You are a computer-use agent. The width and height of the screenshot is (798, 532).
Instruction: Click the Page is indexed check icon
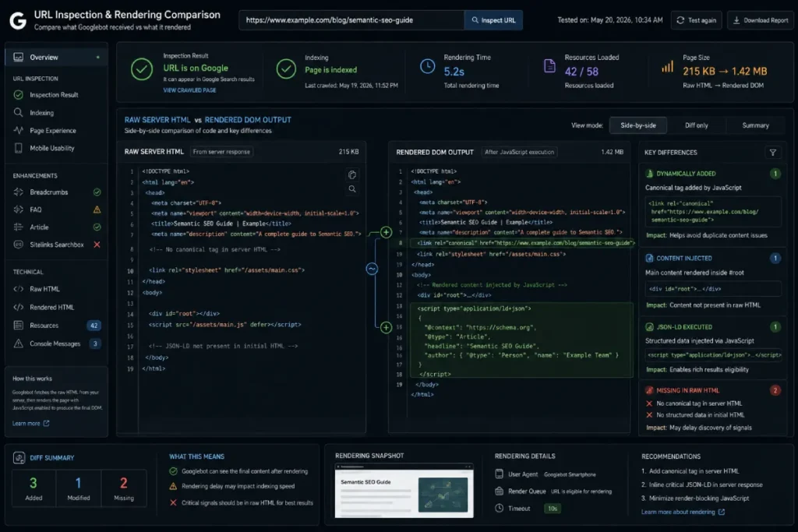coord(286,69)
